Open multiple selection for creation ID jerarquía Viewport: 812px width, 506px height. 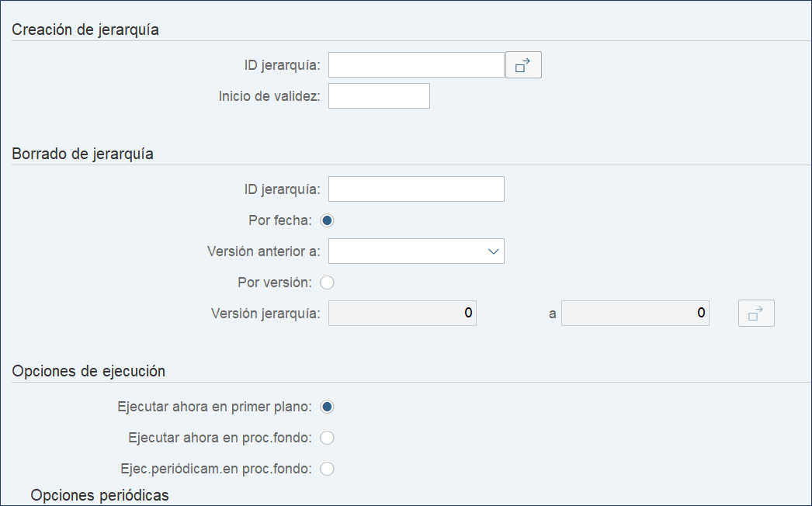coord(523,66)
